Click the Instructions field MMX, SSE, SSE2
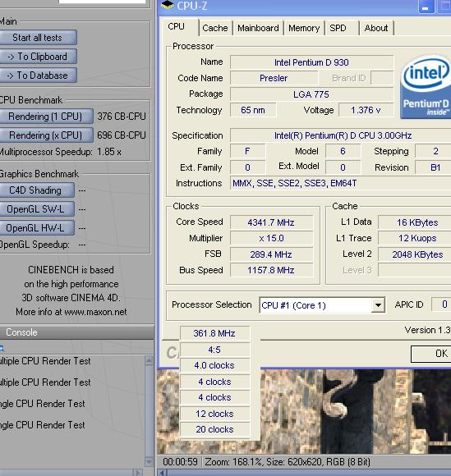Viewport: 451px width, 476px height. pyautogui.click(x=340, y=183)
